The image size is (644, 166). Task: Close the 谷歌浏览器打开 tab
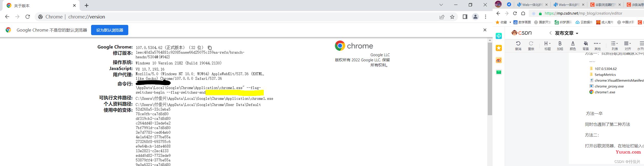pyautogui.click(x=620, y=5)
